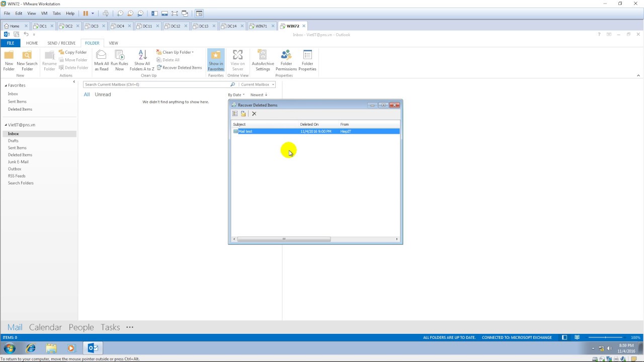Screen dimensions: 644x362
Task: Click VMware full screen icon
Action: 175,14
